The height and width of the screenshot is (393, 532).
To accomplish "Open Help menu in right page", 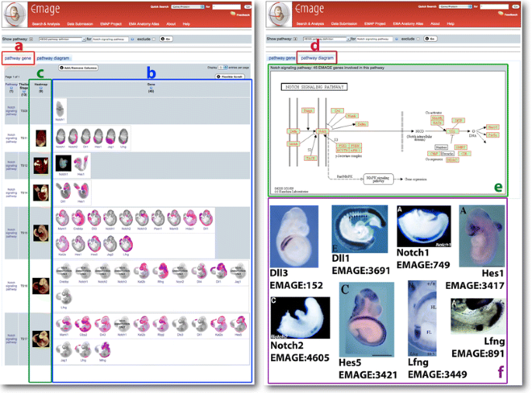I will (450, 24).
